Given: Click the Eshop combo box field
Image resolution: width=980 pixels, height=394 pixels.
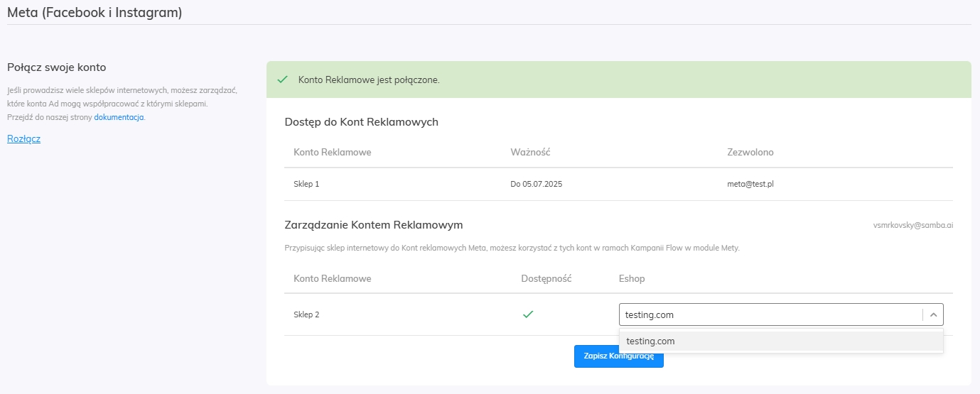Looking at the screenshot, I should [x=781, y=314].
